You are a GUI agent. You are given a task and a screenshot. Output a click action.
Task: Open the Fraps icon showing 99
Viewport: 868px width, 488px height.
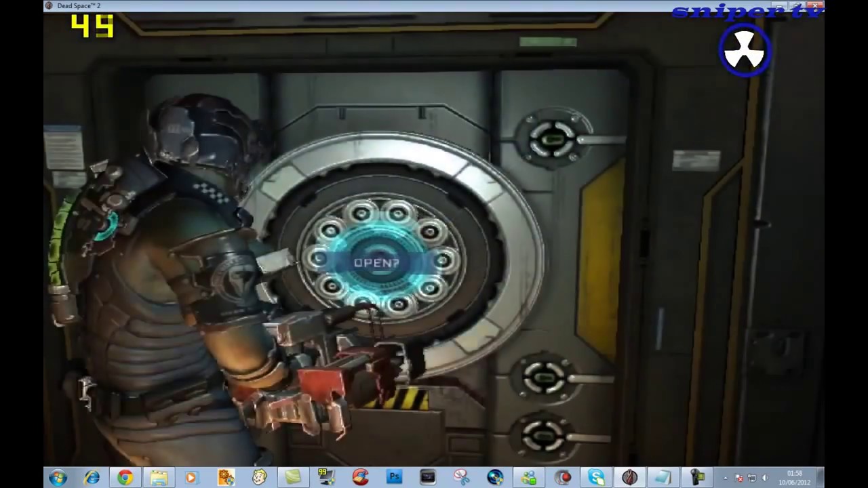click(x=327, y=478)
